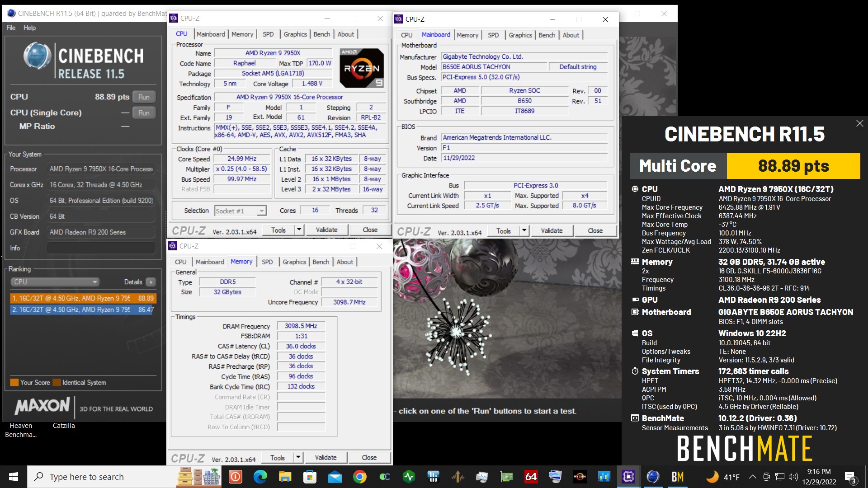The height and width of the screenshot is (488, 868).
Task: Run the CPU (Single Core) test
Action: click(144, 113)
